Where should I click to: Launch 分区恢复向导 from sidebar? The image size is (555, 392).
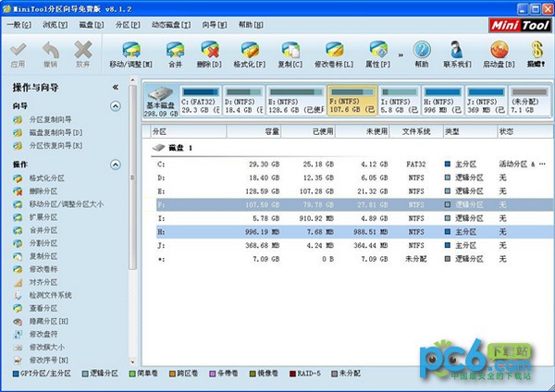(55, 146)
